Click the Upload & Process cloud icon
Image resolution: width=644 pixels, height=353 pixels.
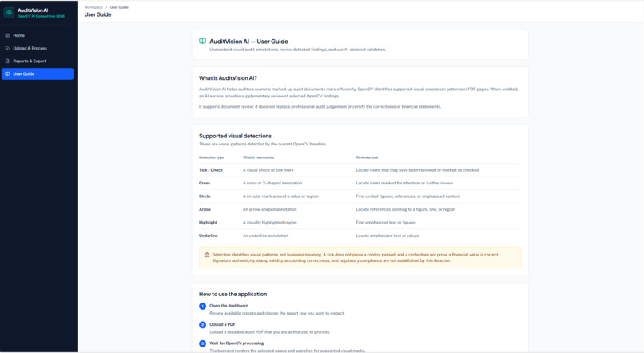7,48
